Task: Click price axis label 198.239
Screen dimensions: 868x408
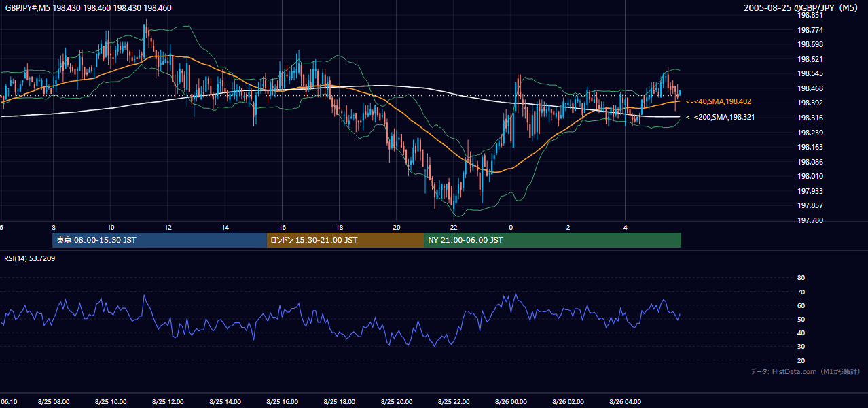Action: (810, 133)
